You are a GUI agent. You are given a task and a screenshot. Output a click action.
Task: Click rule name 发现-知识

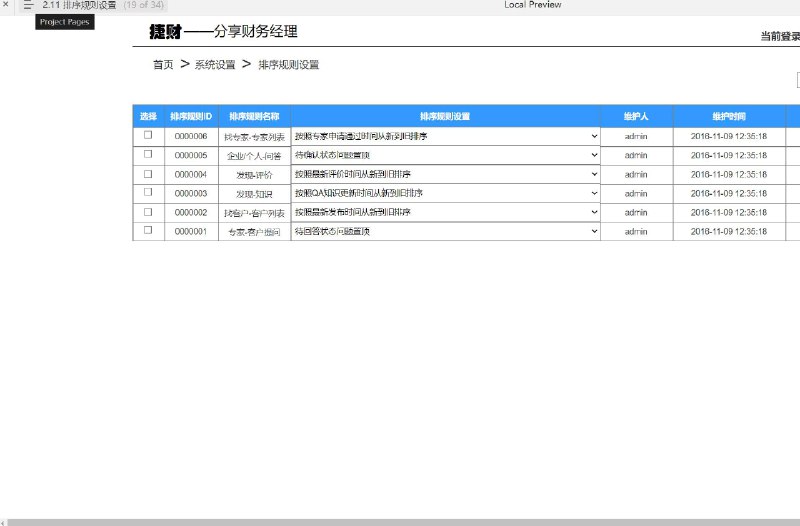[x=254, y=194]
